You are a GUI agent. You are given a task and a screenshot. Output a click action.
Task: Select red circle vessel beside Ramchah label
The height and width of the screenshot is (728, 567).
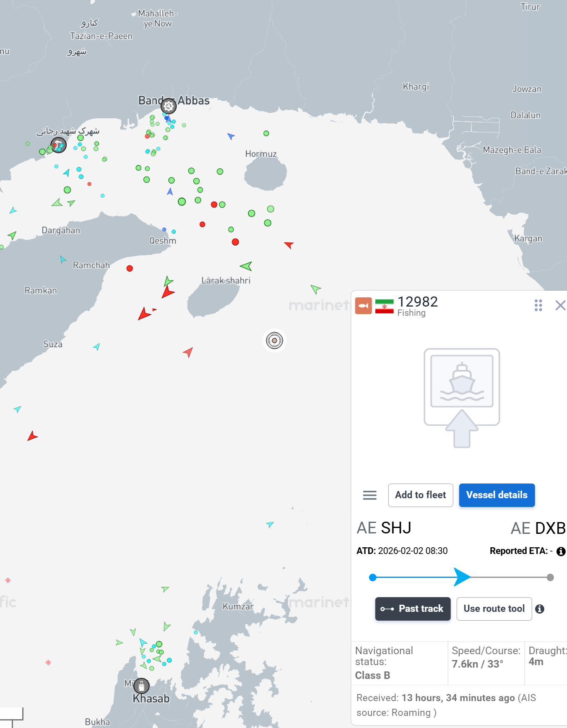130,268
